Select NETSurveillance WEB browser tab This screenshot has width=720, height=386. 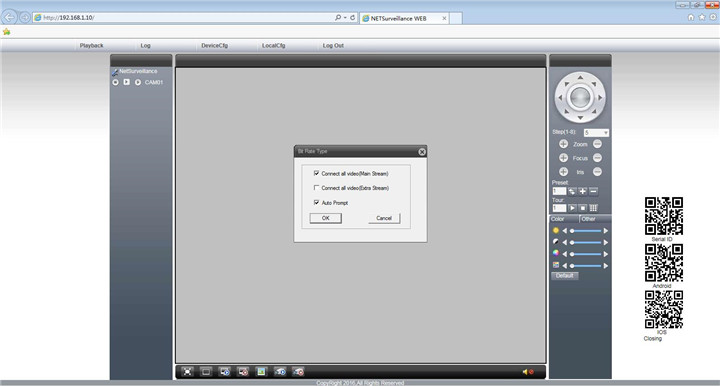click(x=404, y=18)
